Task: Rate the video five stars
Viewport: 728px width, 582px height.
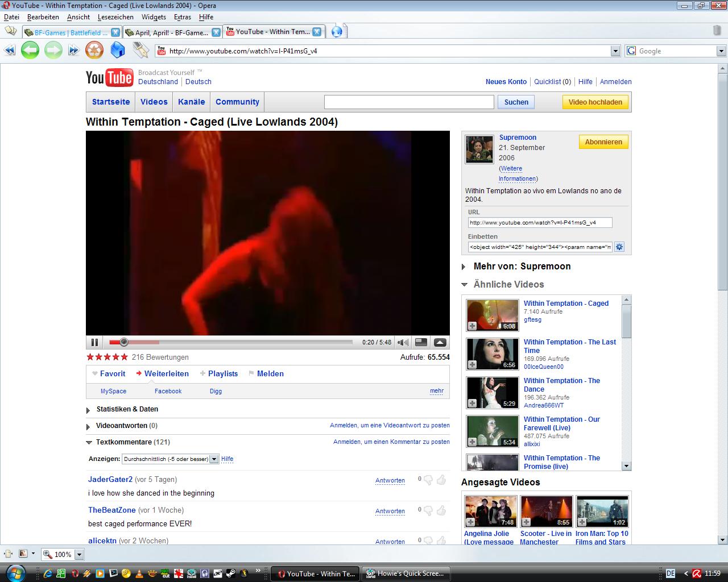Action: 124,357
